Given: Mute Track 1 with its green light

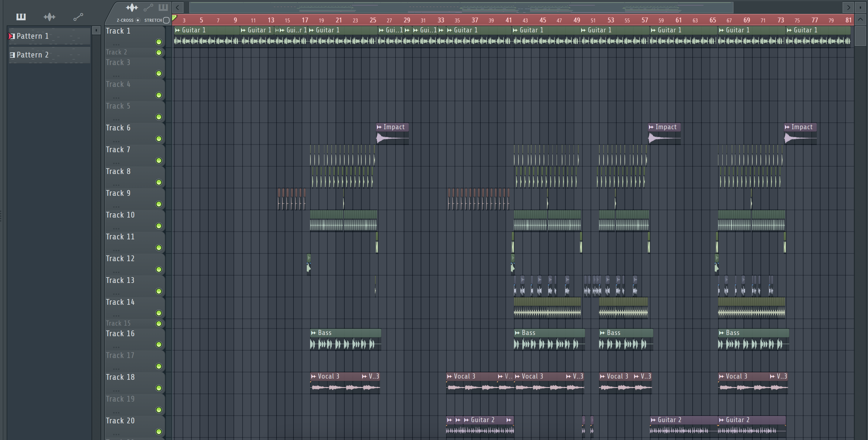Looking at the screenshot, I should pyautogui.click(x=159, y=42).
